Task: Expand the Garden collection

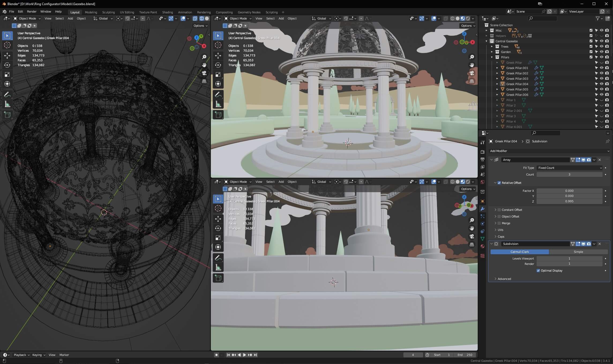Action: [492, 52]
